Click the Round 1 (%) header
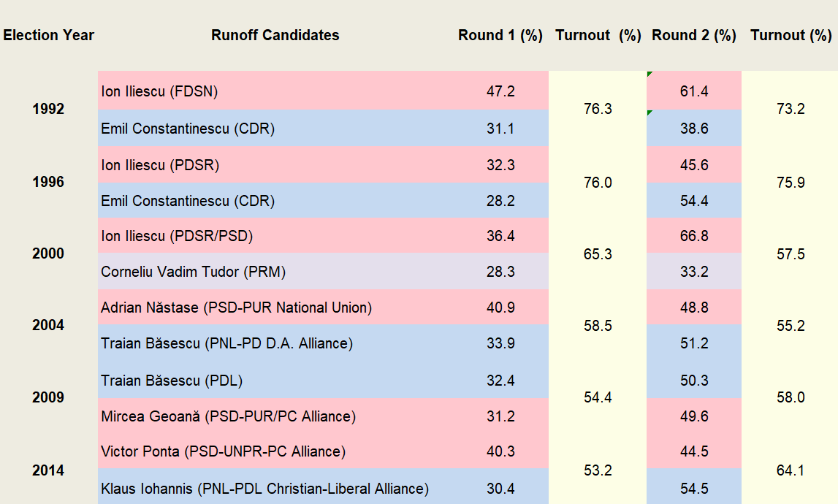 [500, 35]
